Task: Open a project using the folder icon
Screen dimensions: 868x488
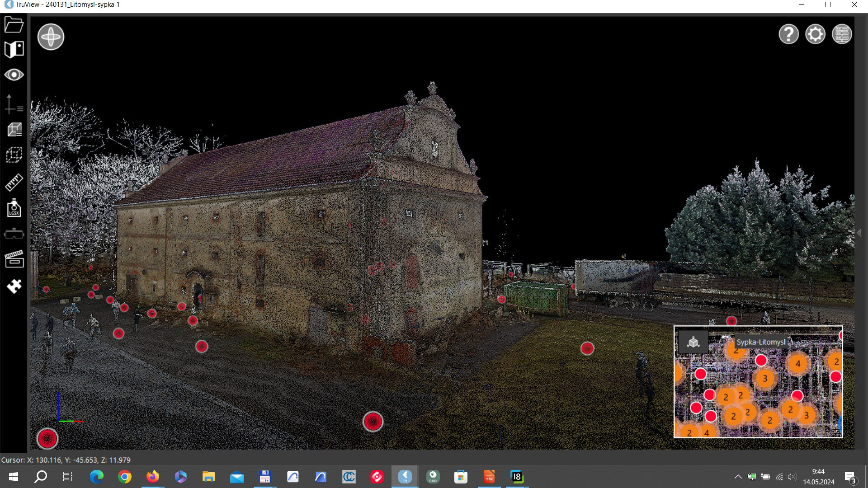Action: pyautogui.click(x=14, y=25)
